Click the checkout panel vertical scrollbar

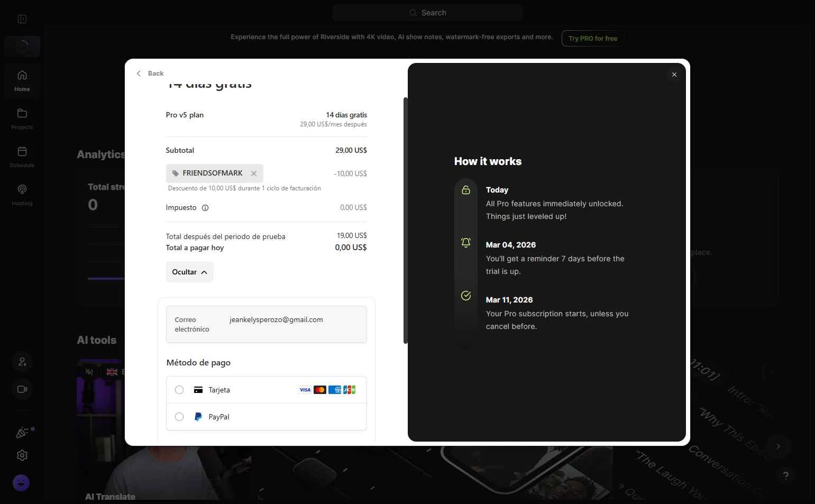click(406, 221)
